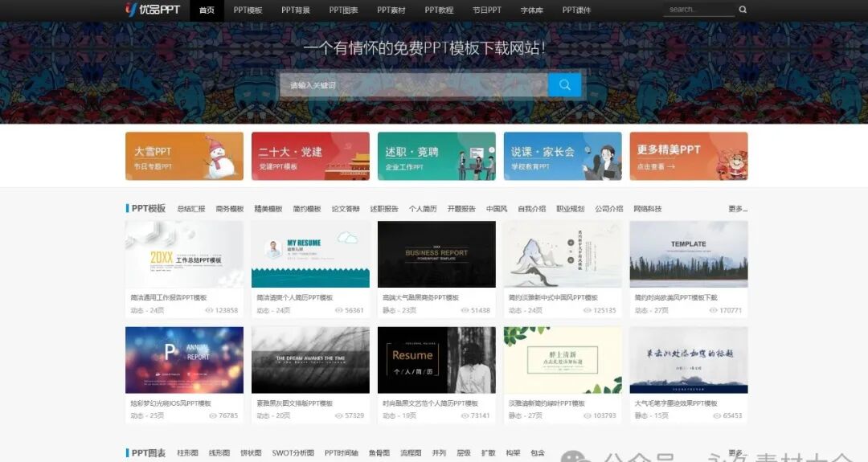Screen dimensions: 868x462
Task: Select the 网络科技 category link
Action: [x=648, y=209]
